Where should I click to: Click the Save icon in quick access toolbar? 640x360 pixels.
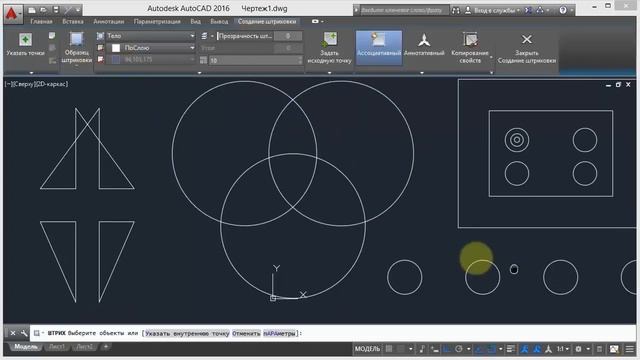(x=56, y=9)
